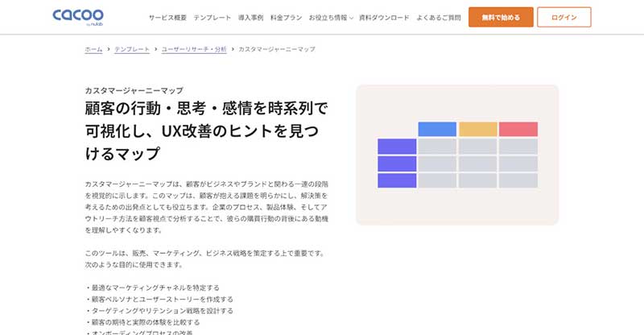Expand the お役立ち情報 dropdown
644x335 pixels.
point(331,18)
